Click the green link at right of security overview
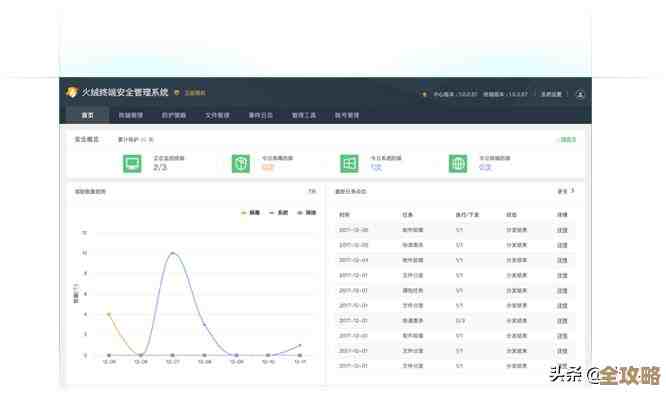The width and height of the screenshot is (666, 394). pyautogui.click(x=567, y=139)
